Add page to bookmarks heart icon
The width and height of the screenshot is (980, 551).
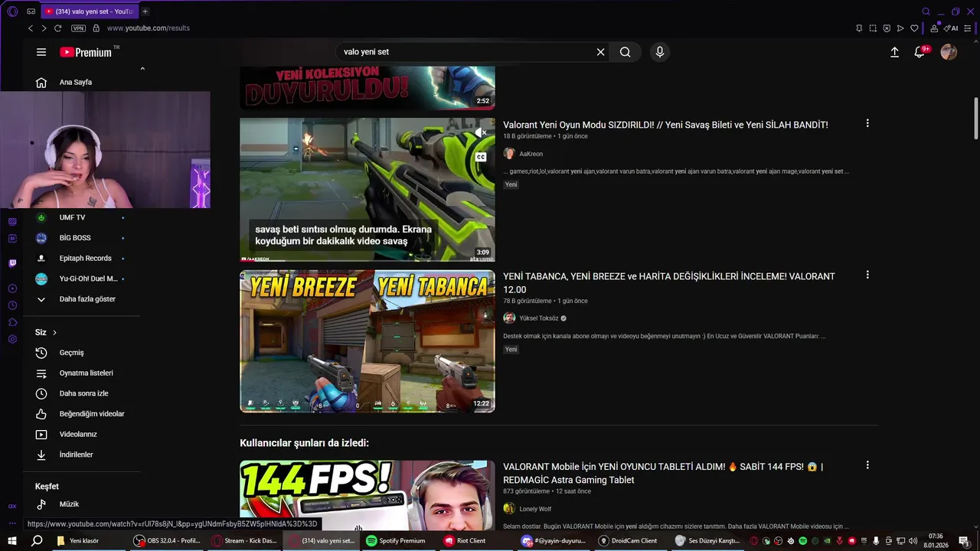[x=914, y=28]
